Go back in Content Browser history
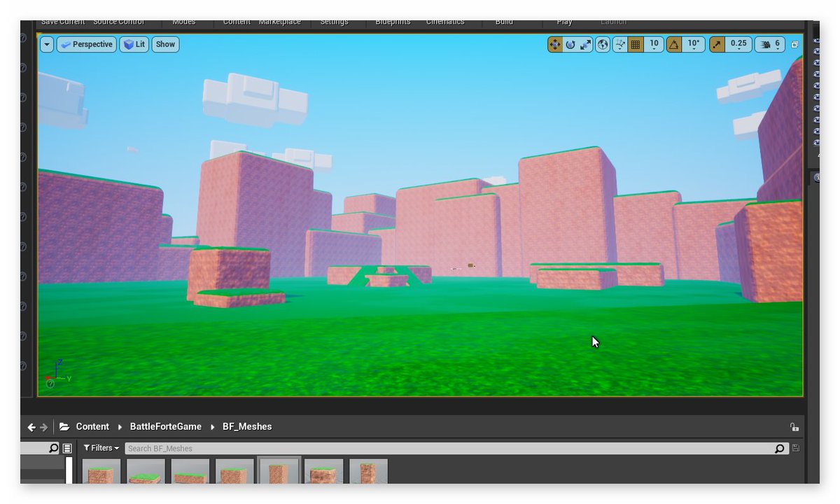This screenshot has width=840, height=504. [31, 427]
